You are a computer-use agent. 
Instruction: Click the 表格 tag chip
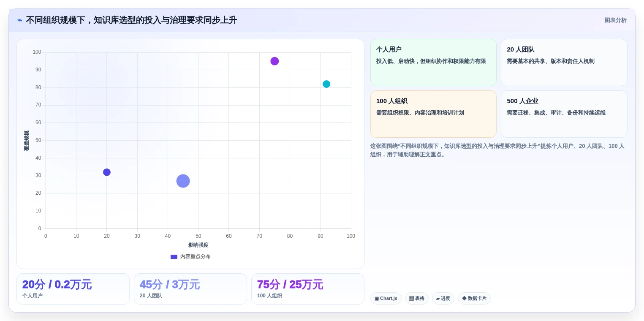tap(417, 299)
